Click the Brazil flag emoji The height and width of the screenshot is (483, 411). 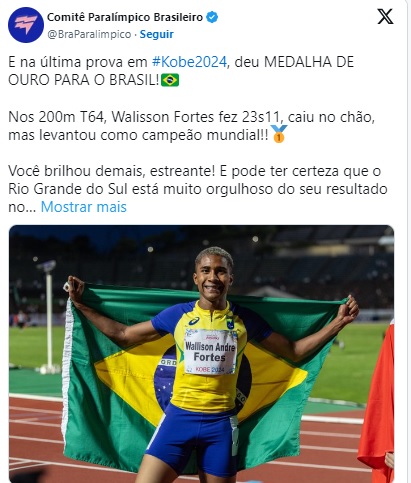pyautogui.click(x=170, y=80)
